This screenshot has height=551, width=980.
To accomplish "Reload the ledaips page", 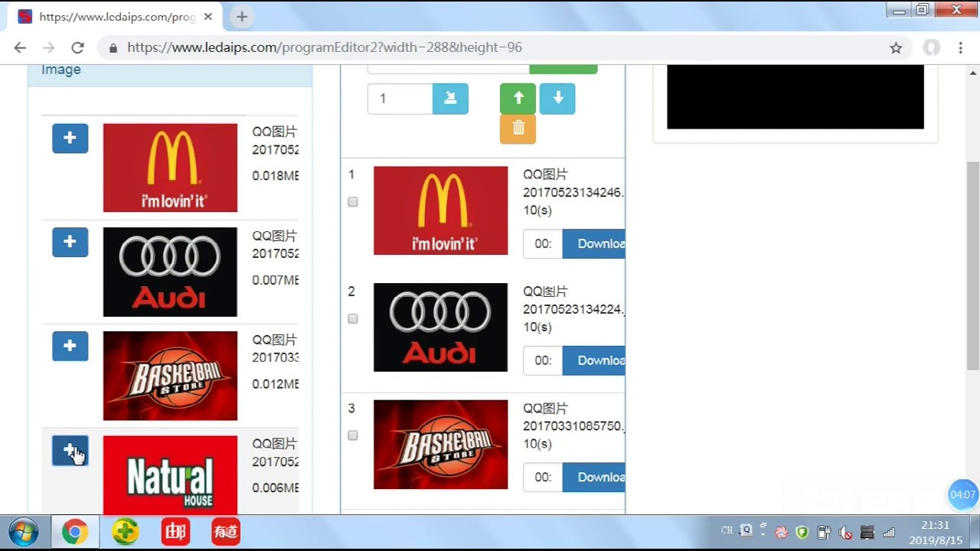I will 77,47.
